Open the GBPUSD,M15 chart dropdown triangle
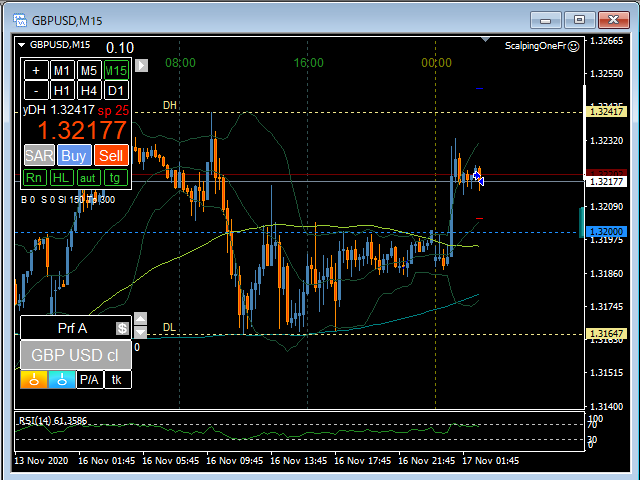 (x=21, y=45)
